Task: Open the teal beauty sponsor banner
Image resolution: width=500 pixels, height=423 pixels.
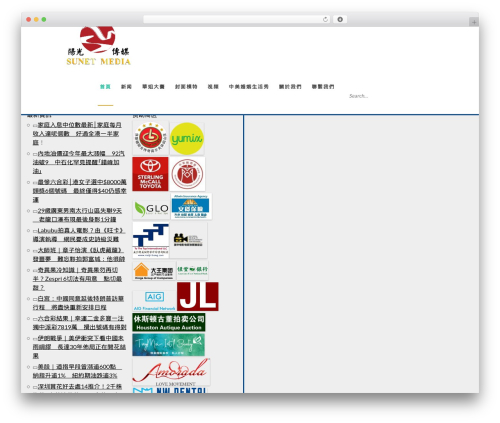Action: coord(168,345)
